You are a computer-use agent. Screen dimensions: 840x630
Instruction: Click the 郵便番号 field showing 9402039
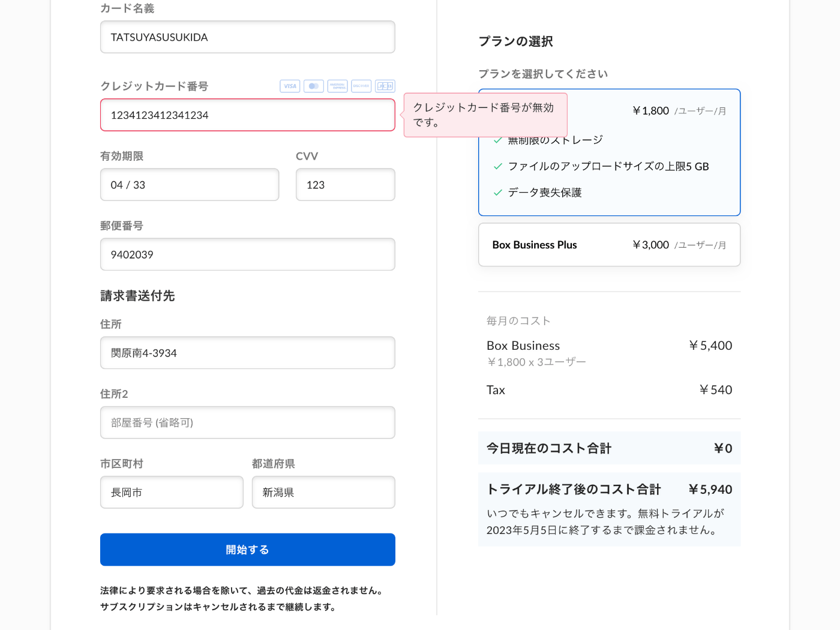tap(248, 254)
